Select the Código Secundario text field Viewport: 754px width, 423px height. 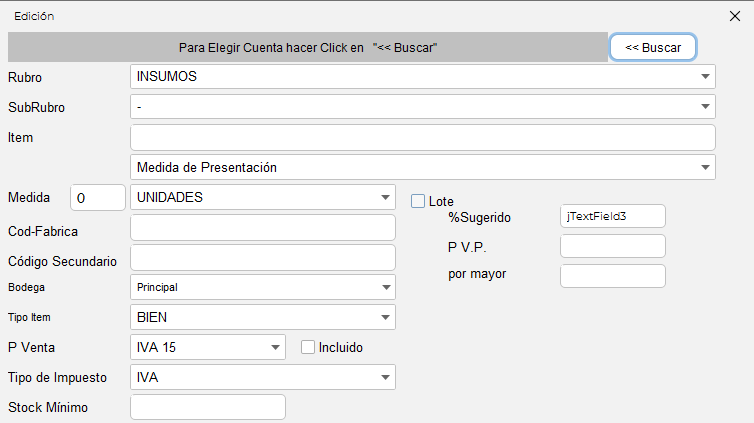point(263,258)
